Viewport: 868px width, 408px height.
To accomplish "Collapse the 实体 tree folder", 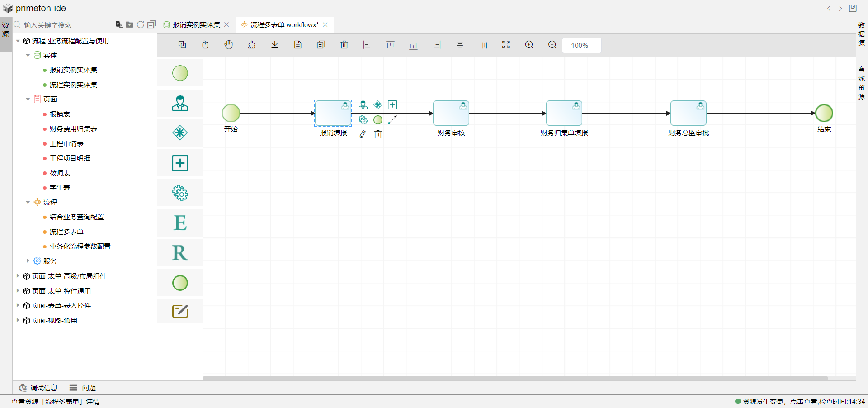I will tap(28, 56).
